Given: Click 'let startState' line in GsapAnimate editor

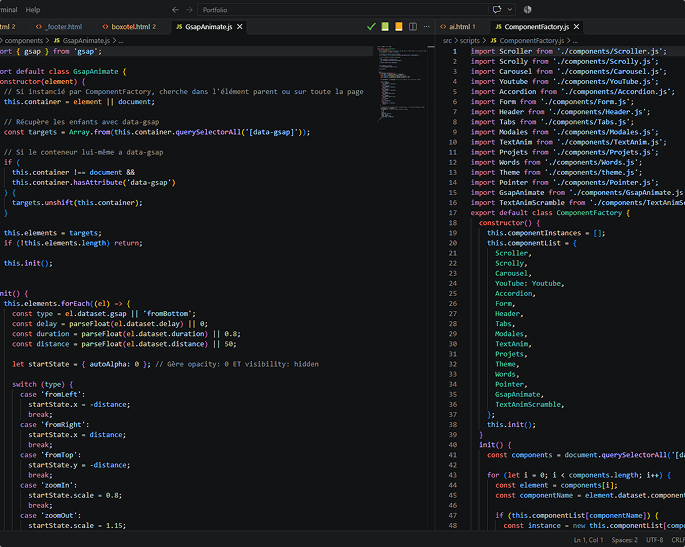Looking at the screenshot, I should point(165,364).
